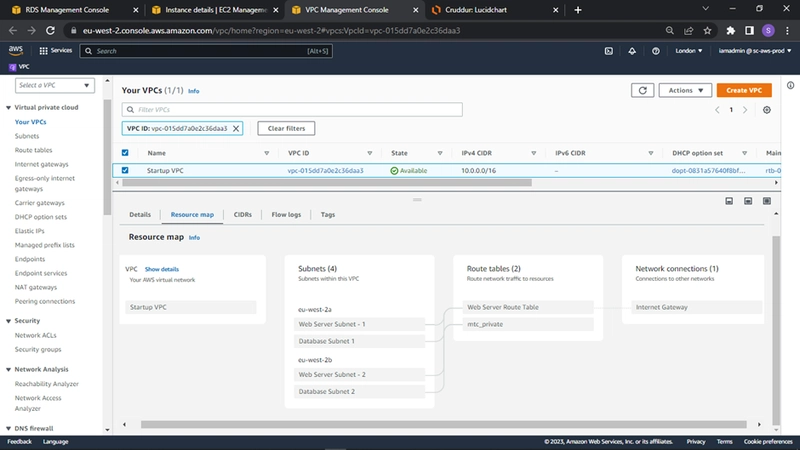Share this page from the address bar

pos(688,31)
